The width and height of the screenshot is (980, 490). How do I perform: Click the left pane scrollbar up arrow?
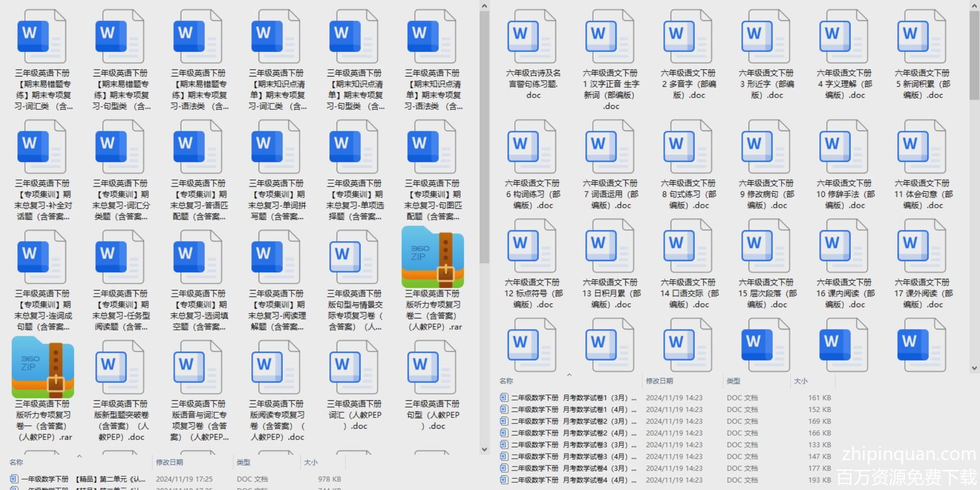(x=484, y=6)
